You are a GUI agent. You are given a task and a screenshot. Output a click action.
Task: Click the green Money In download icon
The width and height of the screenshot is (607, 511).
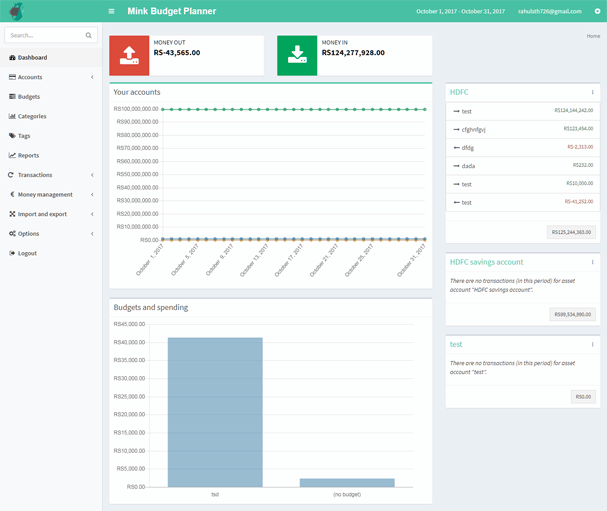297,55
